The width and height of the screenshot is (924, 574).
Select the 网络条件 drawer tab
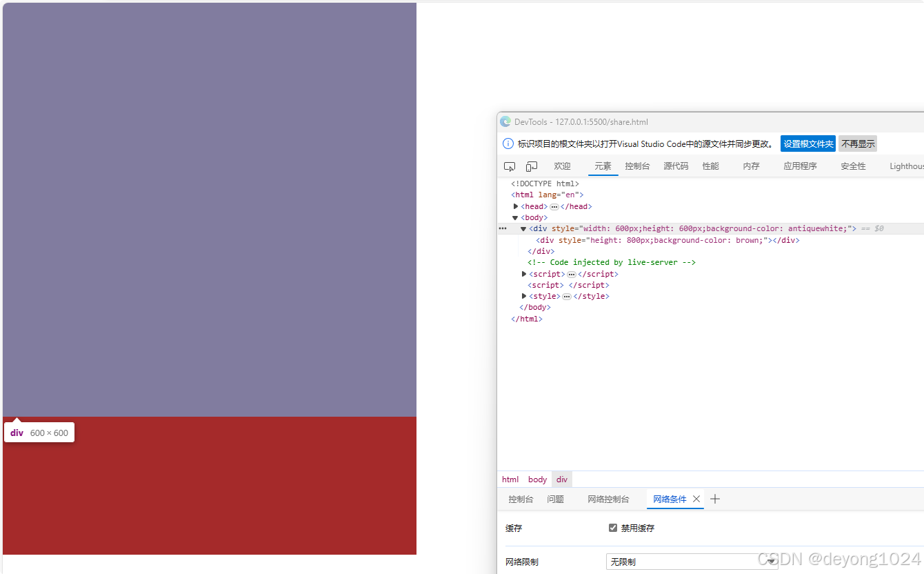(x=670, y=499)
